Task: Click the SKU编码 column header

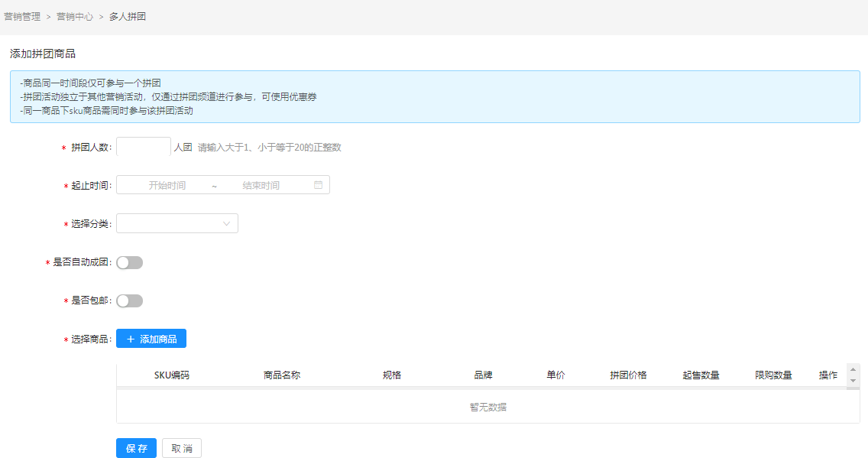Action: click(x=172, y=375)
